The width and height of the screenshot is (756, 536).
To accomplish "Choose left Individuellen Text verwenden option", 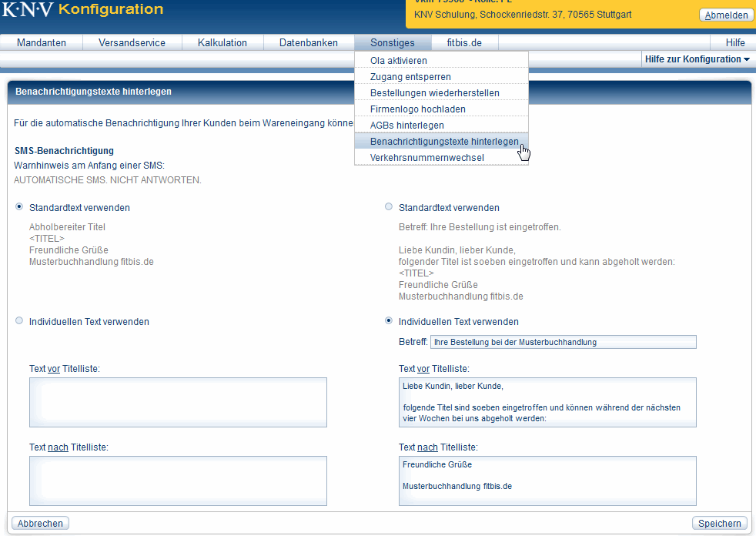I will (19, 321).
